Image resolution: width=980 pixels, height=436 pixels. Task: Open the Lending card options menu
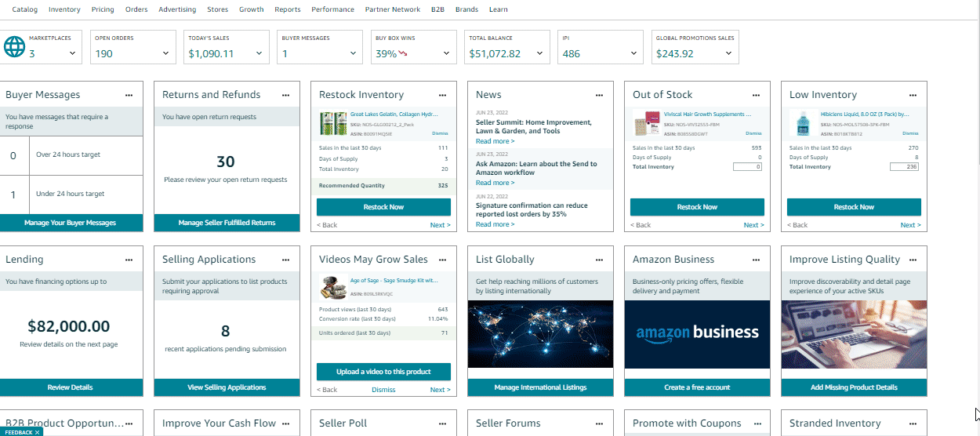pos(129,260)
